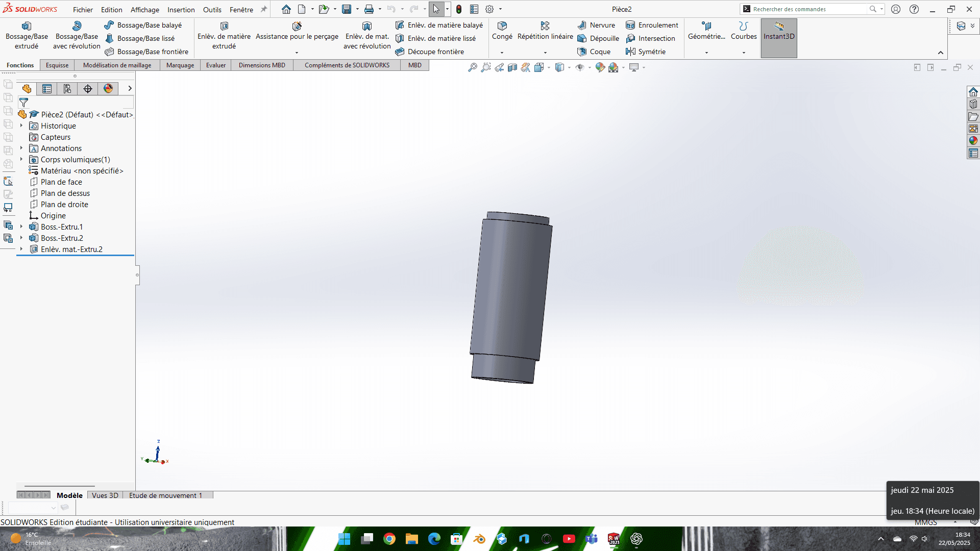The image size is (980, 551).
Task: Select the Enroulement wrap tool
Action: [x=652, y=25]
